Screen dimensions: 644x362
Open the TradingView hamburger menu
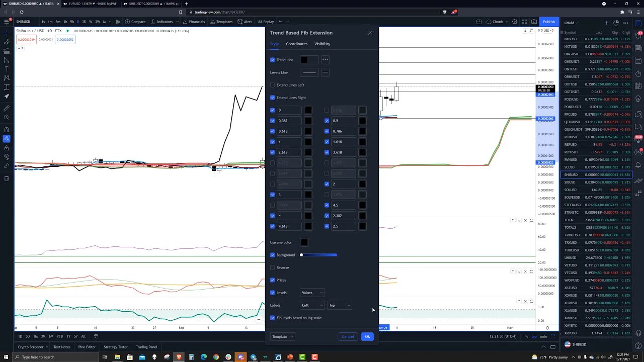(7, 22)
